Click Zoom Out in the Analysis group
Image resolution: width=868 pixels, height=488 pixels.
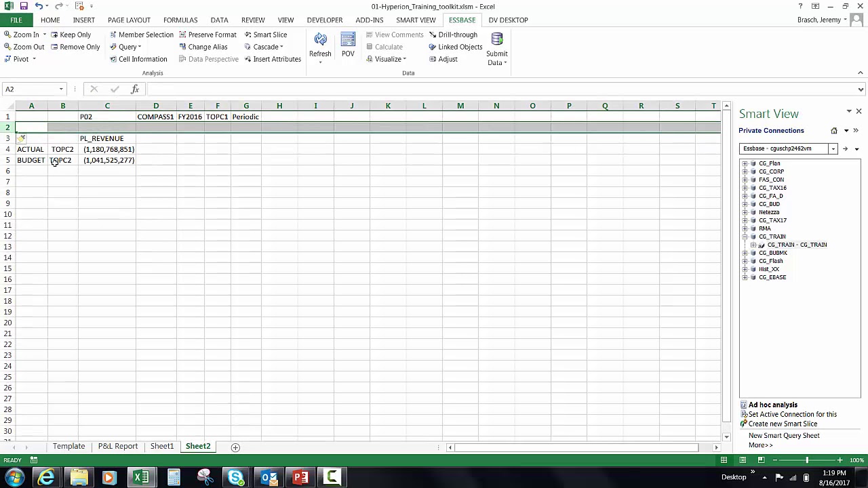pos(24,47)
